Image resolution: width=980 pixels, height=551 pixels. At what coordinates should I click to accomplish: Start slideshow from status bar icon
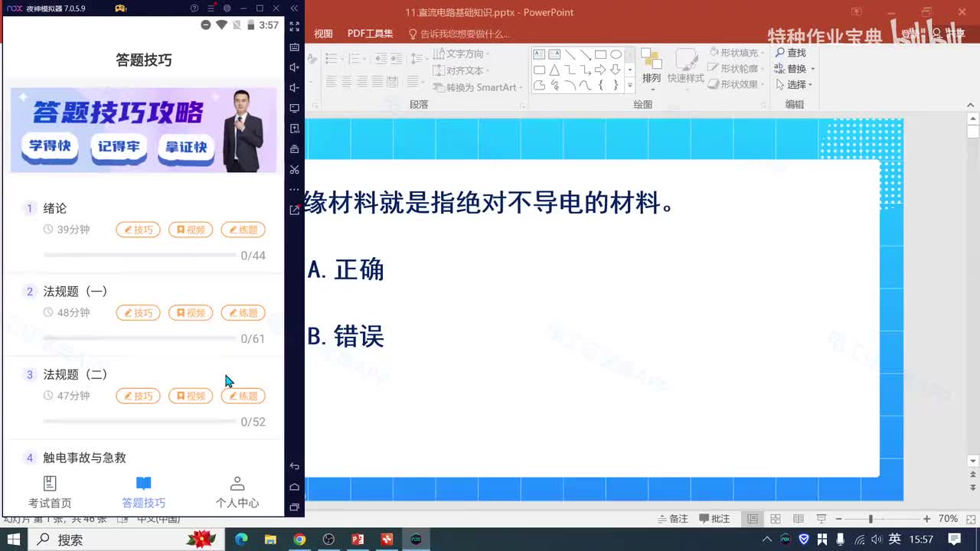(822, 519)
